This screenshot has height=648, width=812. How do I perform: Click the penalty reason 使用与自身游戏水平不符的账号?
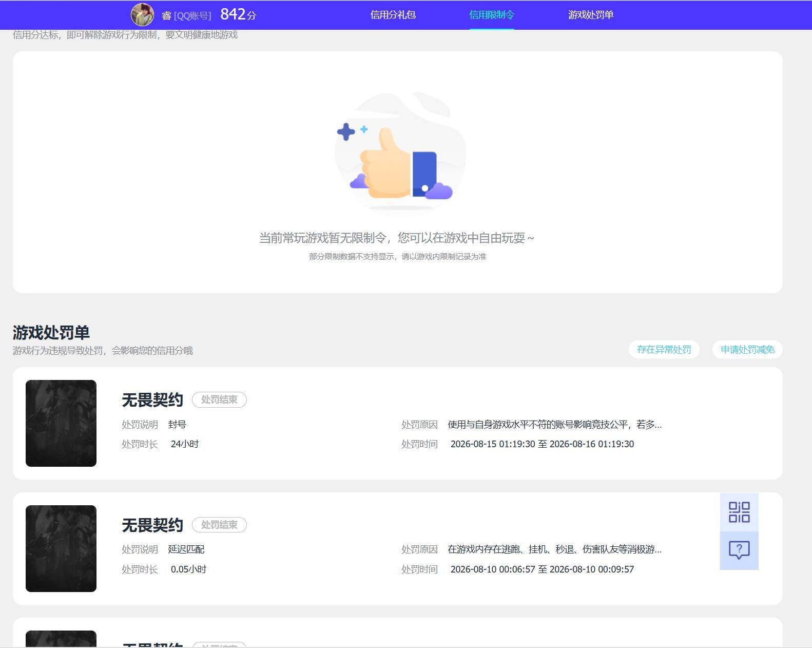(x=555, y=425)
